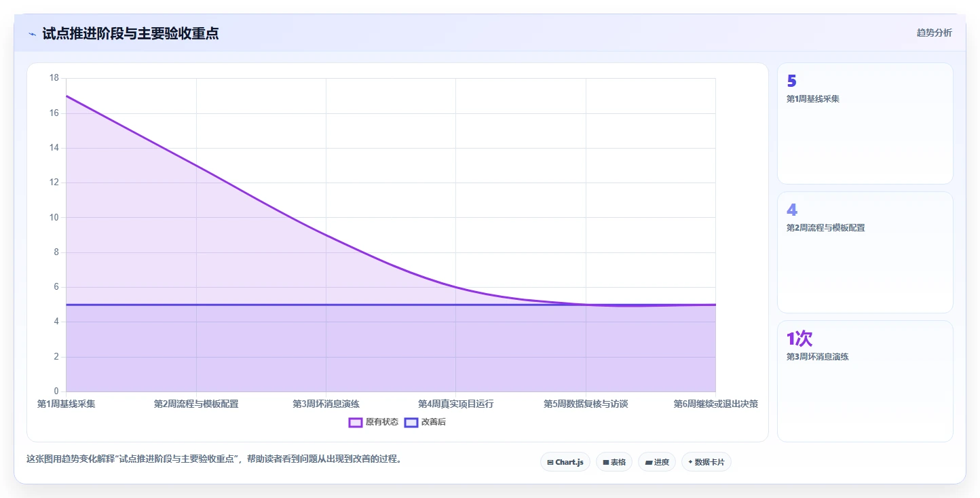The width and height of the screenshot is (980, 498).
Task: Click y-axis value 12
Action: tap(54, 183)
